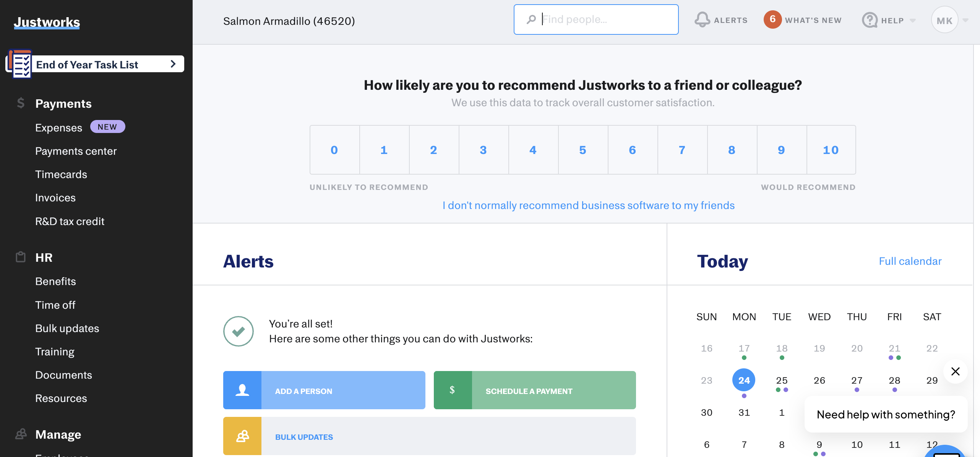Viewport: 980px width, 457px height.
Task: Select rating 10 in the survey
Action: click(831, 150)
